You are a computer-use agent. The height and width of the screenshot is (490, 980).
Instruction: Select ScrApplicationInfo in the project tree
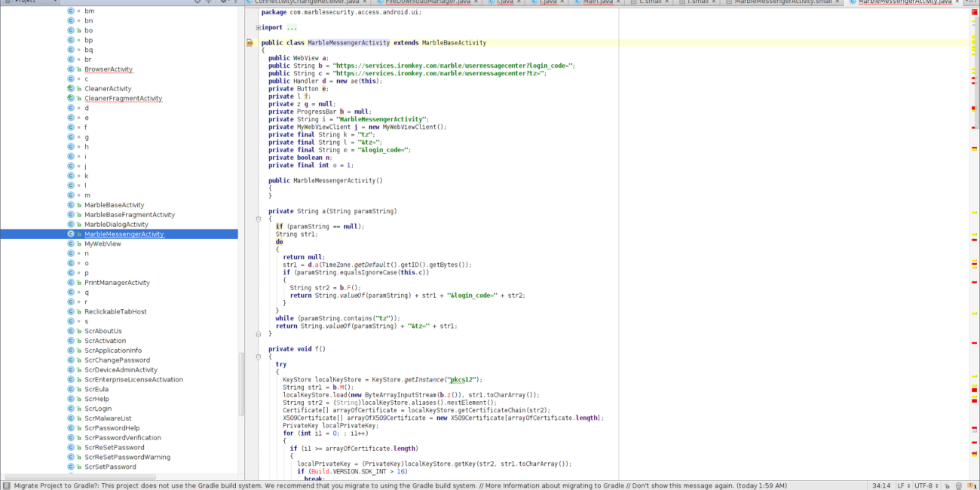[x=113, y=350]
